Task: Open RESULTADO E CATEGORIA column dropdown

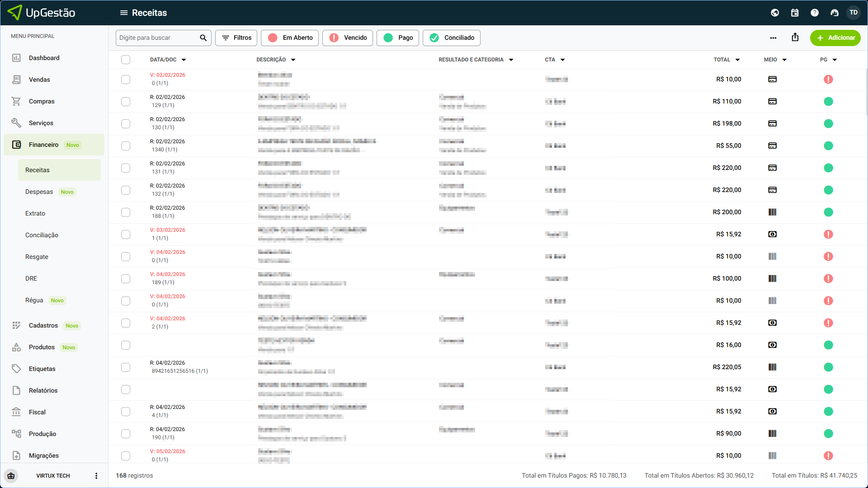Action: tap(511, 60)
